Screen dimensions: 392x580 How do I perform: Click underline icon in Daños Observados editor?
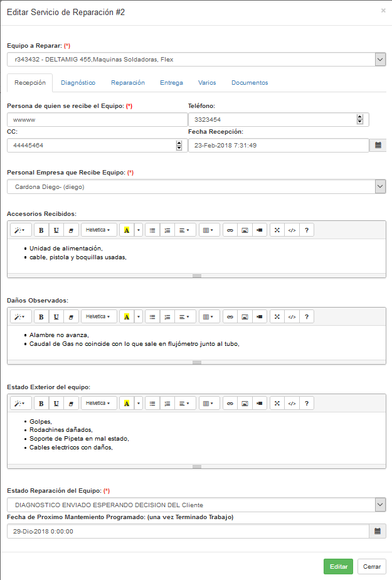pyautogui.click(x=57, y=317)
